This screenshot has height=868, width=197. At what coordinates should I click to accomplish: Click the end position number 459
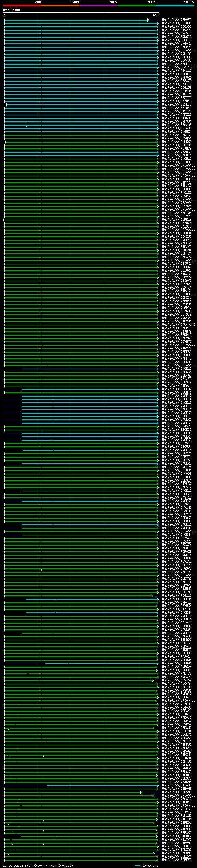point(155,15)
